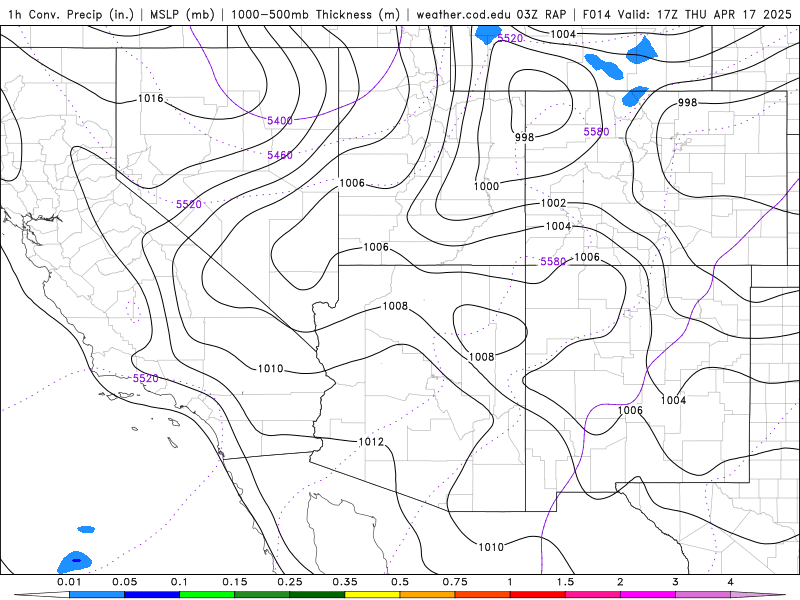800x600 pixels.
Task: Click the '1.5' legend value label
Action: tap(565, 582)
